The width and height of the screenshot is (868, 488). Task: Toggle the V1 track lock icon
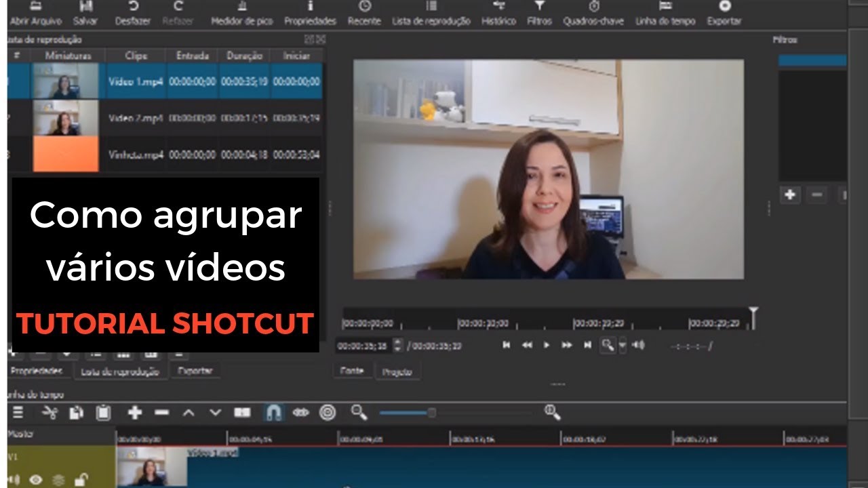point(81,480)
